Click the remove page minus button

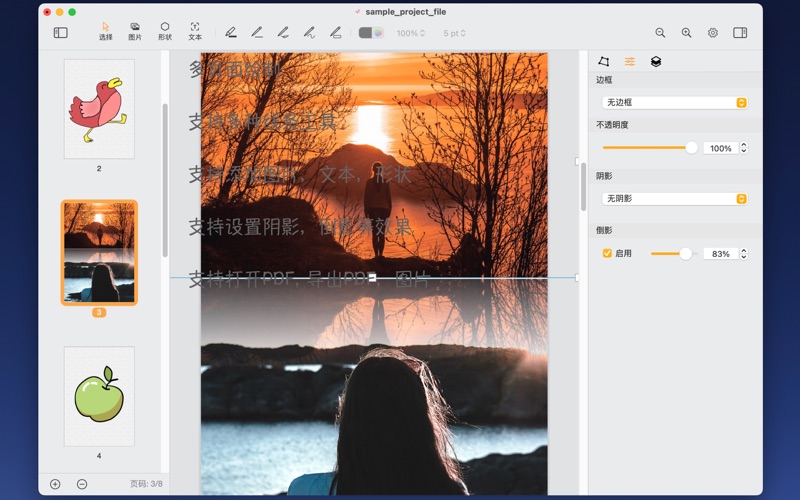[x=82, y=484]
